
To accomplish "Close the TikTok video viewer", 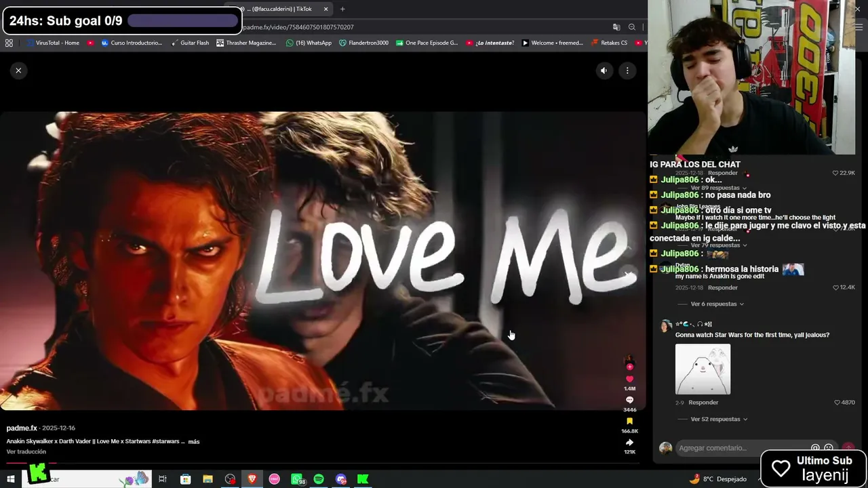I will [18, 70].
